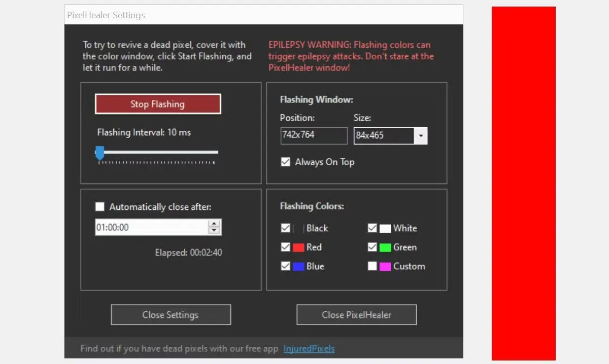Enable the Custom flashing color checkbox
Image resolution: width=609 pixels, height=364 pixels.
(x=373, y=266)
